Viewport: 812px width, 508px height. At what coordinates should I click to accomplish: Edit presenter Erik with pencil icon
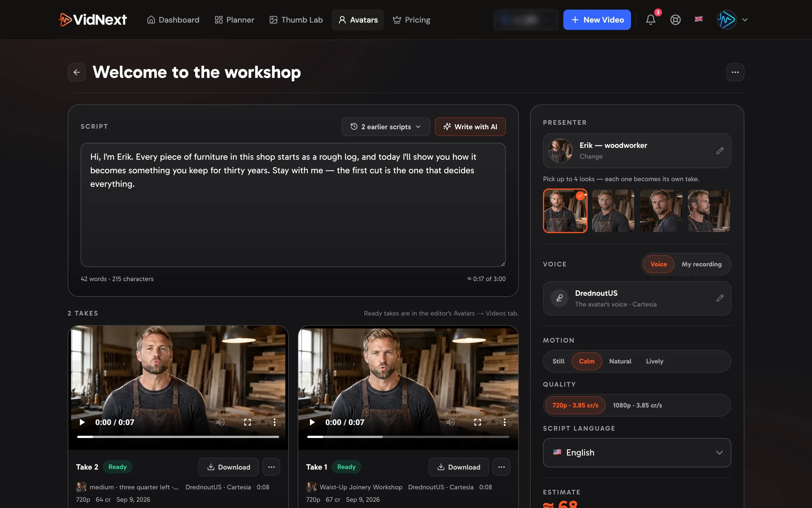(x=720, y=150)
